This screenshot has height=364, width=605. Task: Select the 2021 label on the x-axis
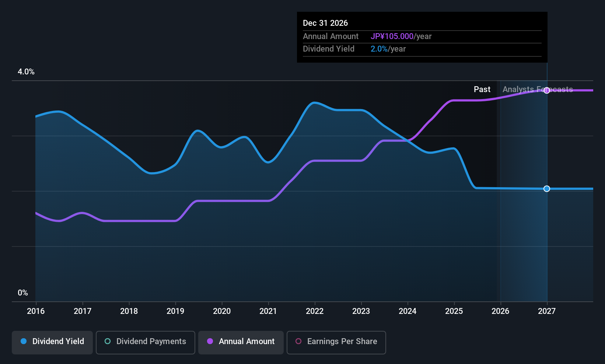[268, 311]
